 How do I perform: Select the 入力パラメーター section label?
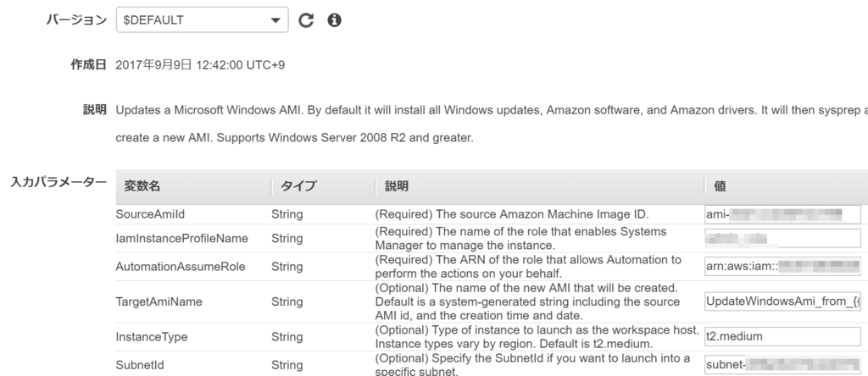point(58,182)
